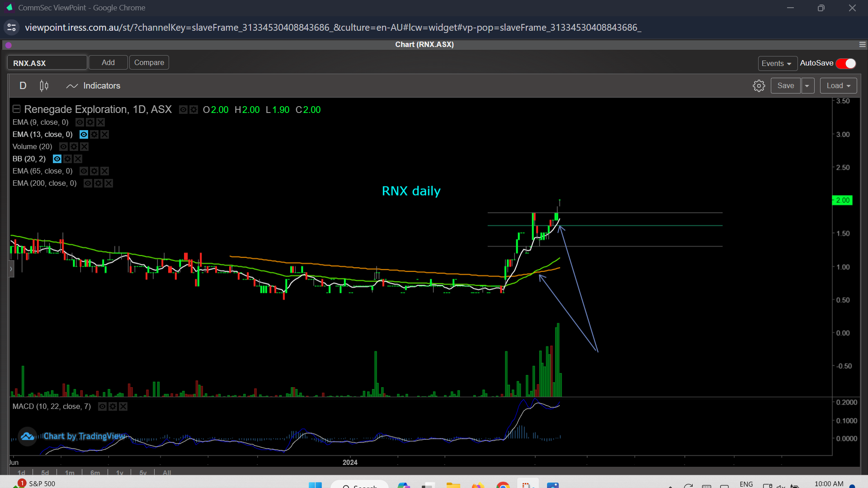Remove the MACD indicator
The width and height of the screenshot is (868, 488).
(123, 407)
